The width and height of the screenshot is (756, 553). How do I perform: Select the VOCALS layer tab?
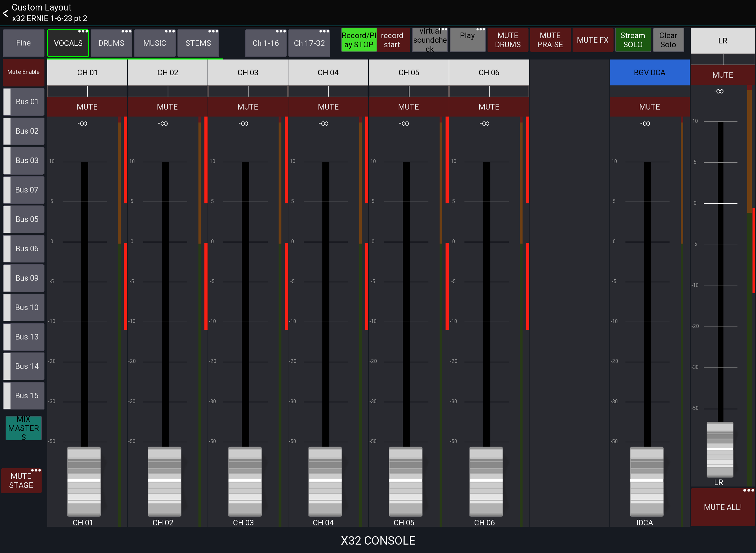click(68, 43)
